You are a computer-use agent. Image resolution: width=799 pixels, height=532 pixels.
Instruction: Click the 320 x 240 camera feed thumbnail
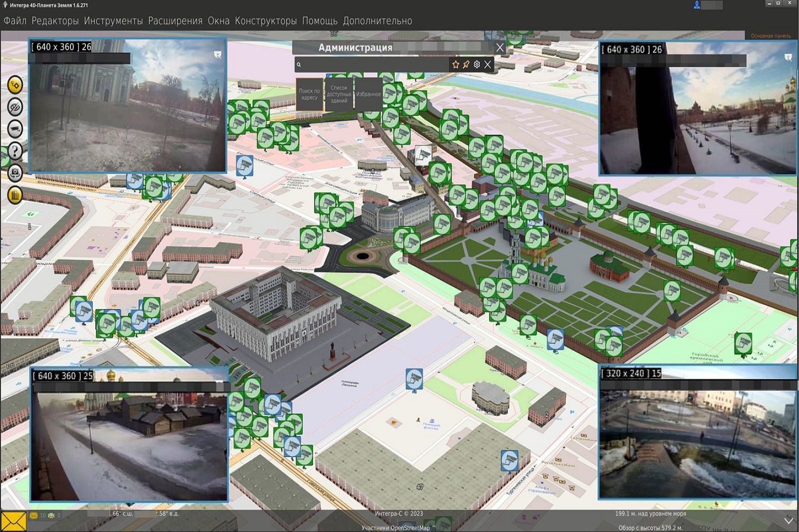(x=697, y=439)
